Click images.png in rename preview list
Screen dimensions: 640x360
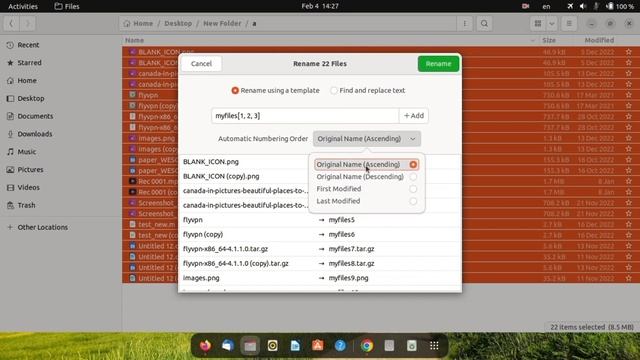coord(201,278)
